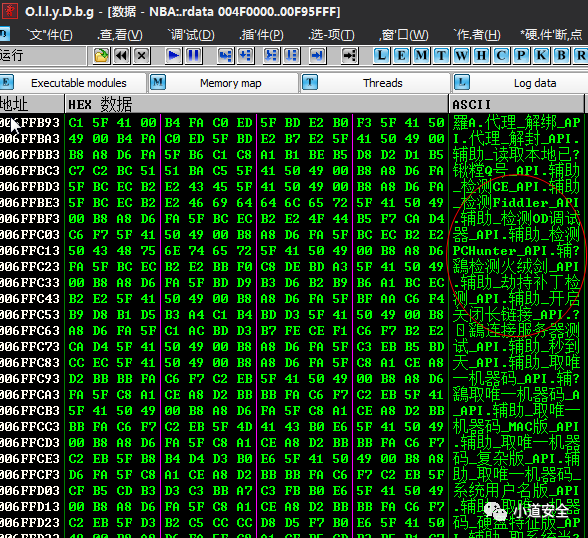Viewport: 588px width, 538px height.
Task: Select ASCII text '系统用户名版_API' row
Action: [x=516, y=491]
